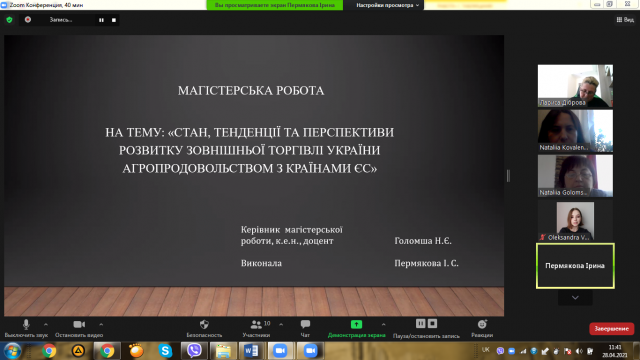Show more participants with down chevron
The width and height of the screenshot is (640, 360).
click(575, 298)
